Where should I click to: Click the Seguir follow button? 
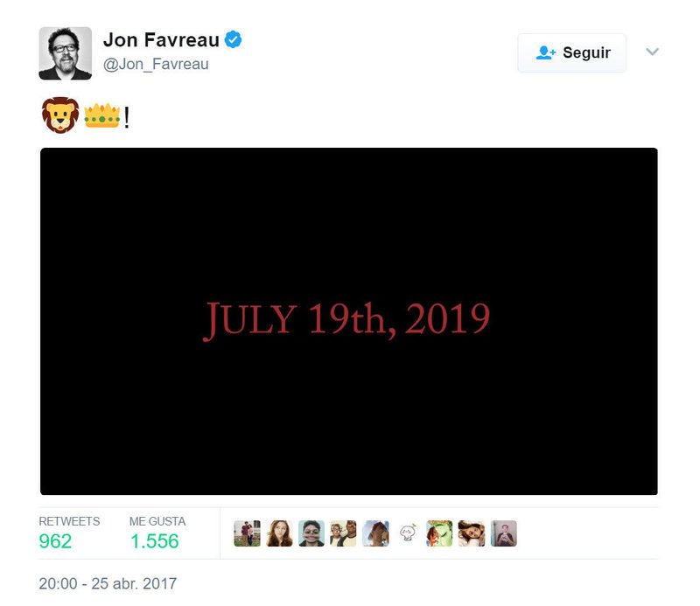pyautogui.click(x=571, y=52)
